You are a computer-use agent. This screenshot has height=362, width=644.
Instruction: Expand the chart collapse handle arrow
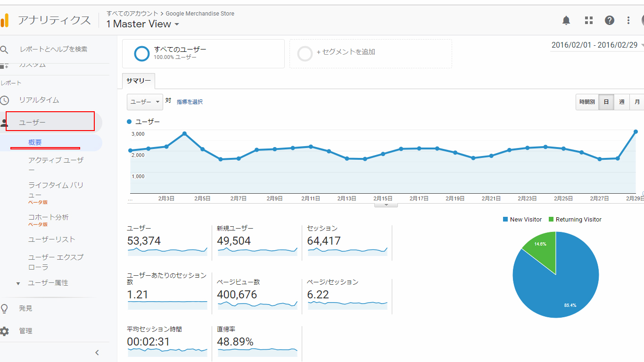tap(386, 205)
